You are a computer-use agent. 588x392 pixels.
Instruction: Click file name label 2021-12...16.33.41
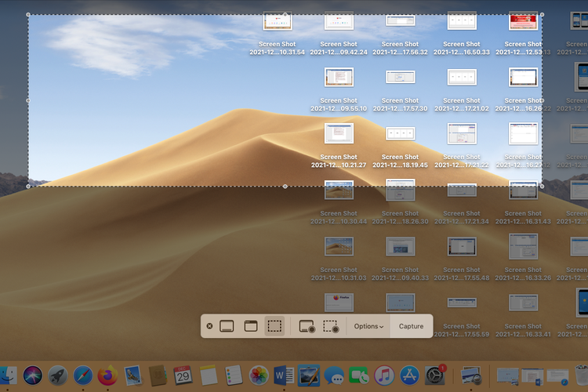pyautogui.click(x=523, y=334)
